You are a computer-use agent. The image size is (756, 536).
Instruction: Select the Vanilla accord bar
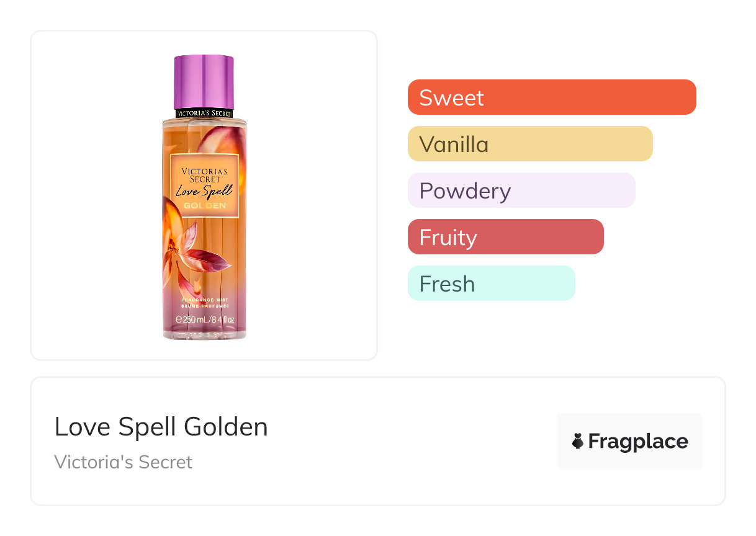529,144
